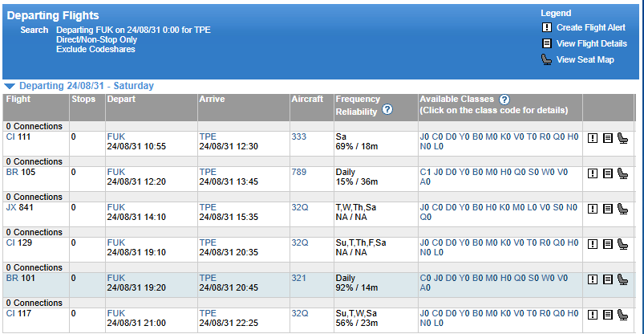Open seat map for BR 105

coord(622,173)
